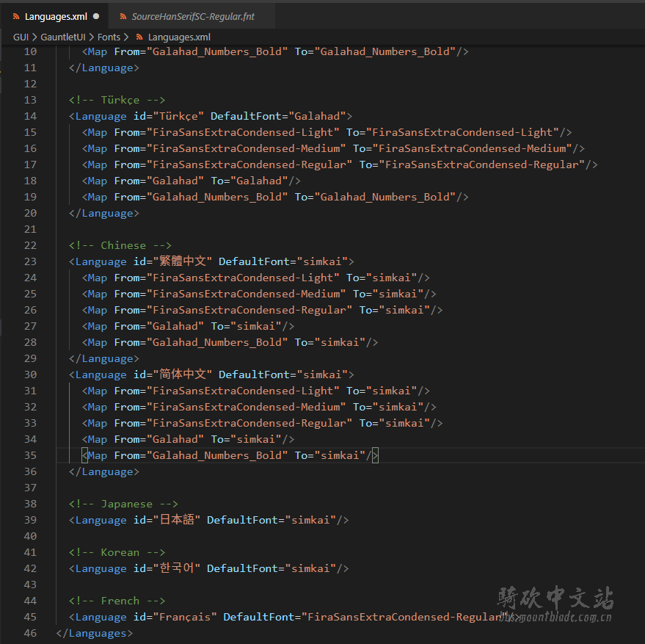Screen dimensions: 645x644
Task: Open the SourceHanSerifSC-Regular.fnt tab
Action: point(192,16)
